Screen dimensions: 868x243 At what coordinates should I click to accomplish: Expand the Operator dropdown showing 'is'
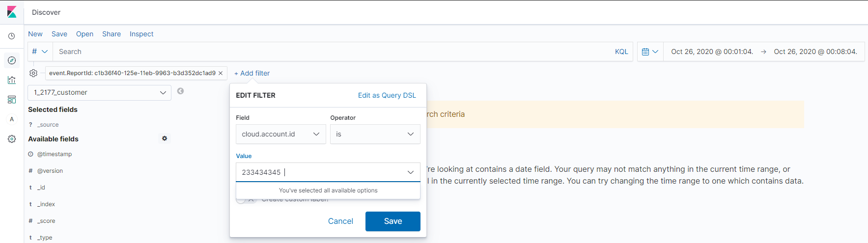click(375, 134)
